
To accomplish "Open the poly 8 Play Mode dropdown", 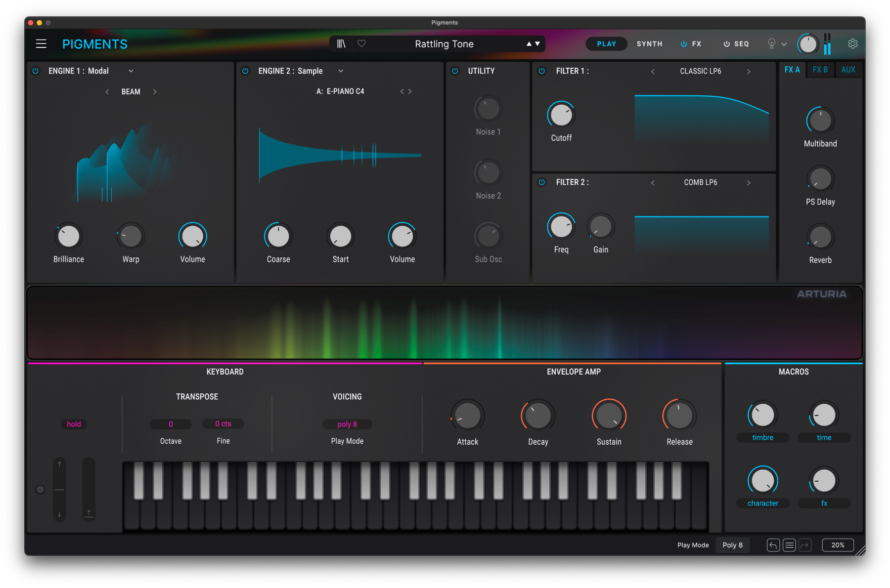I will click(x=347, y=424).
